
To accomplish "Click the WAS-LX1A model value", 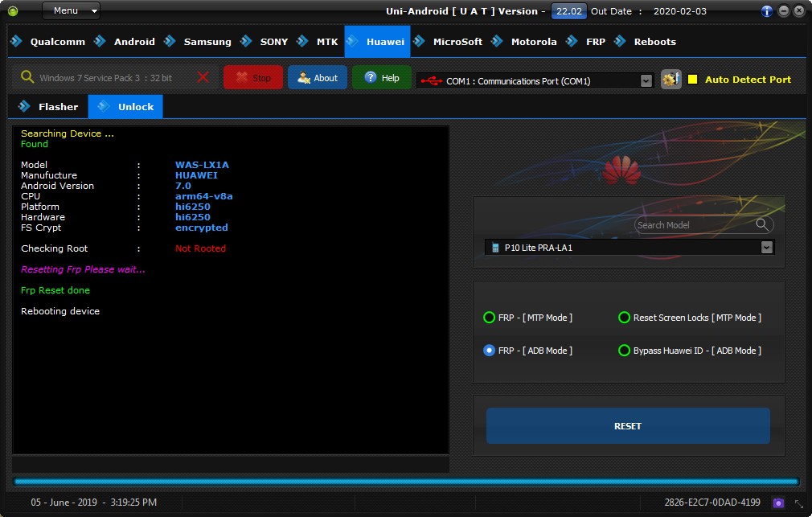I will point(202,165).
